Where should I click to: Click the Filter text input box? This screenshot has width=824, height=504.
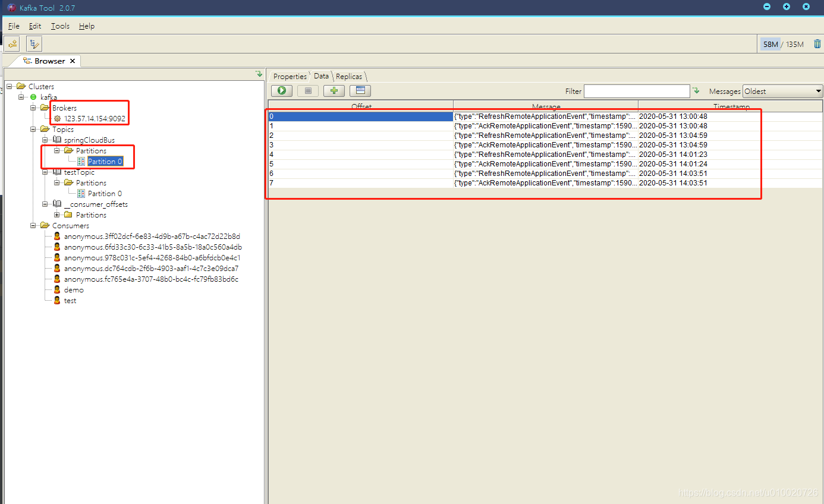point(637,91)
